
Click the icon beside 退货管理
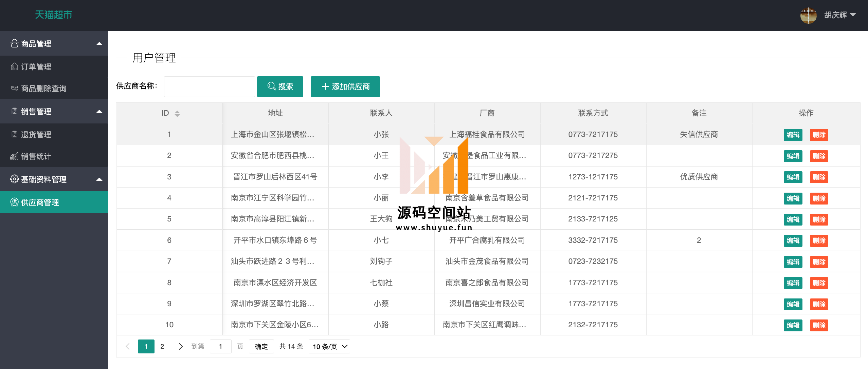tap(14, 134)
